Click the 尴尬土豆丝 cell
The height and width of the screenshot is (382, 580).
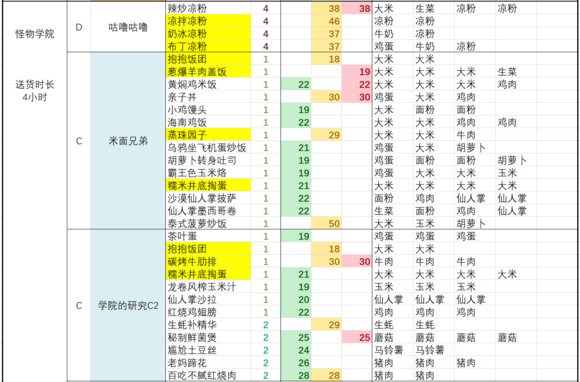209,350
